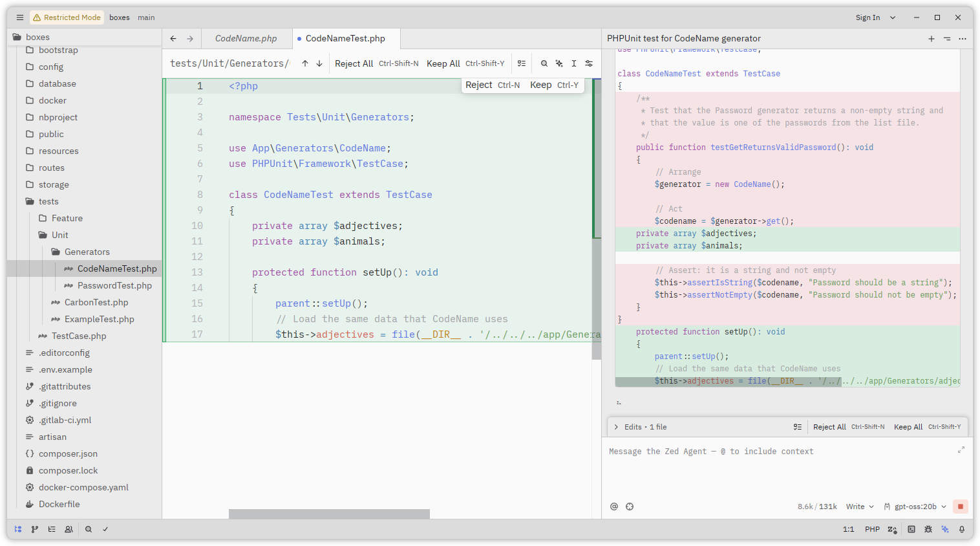Open the outline panel in status bar
The image size is (980, 546).
pyautogui.click(x=52, y=529)
